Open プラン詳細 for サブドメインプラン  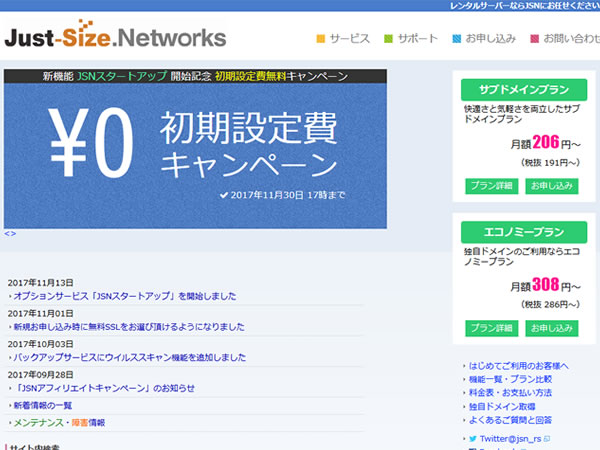pyautogui.click(x=492, y=186)
